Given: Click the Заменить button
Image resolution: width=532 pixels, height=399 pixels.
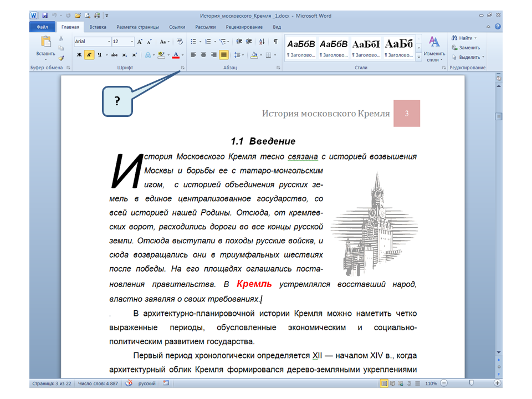Looking at the screenshot, I should click(465, 48).
